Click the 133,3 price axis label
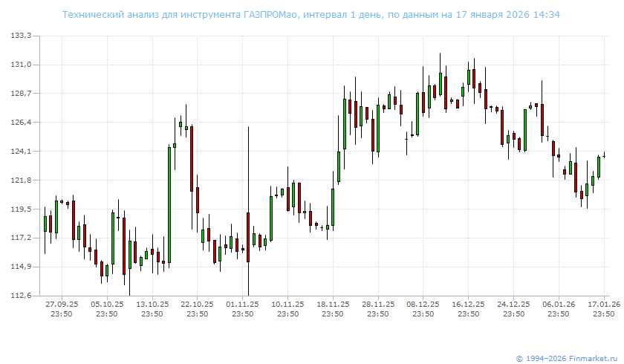 [x=22, y=36]
